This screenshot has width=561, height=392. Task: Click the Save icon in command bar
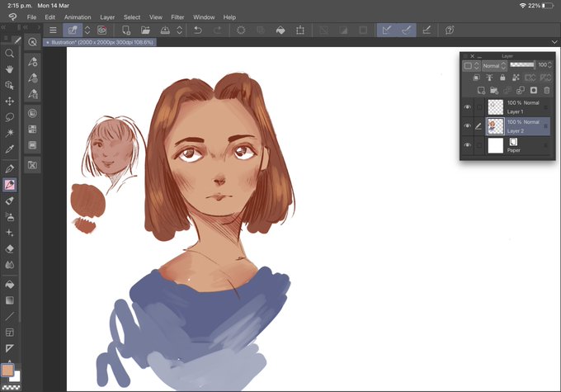(165, 31)
